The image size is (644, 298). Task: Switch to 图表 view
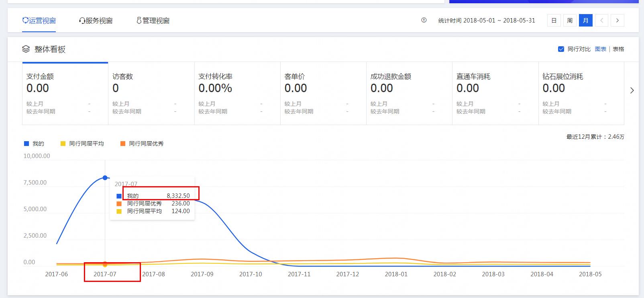(601, 49)
